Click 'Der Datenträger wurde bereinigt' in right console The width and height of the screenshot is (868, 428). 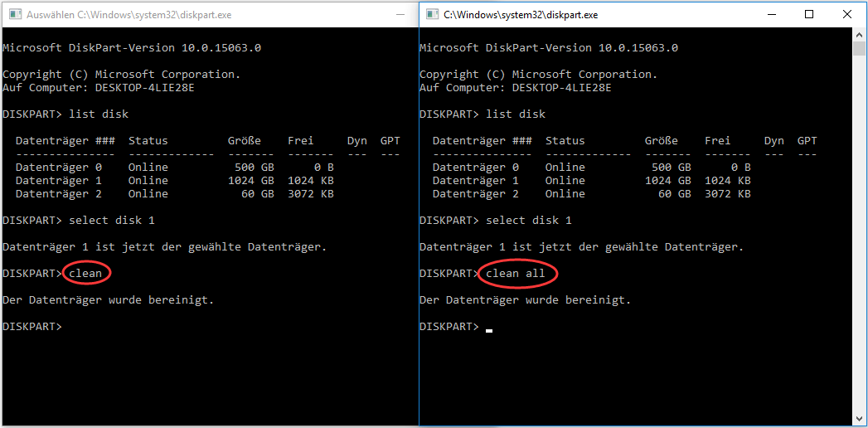[525, 299]
